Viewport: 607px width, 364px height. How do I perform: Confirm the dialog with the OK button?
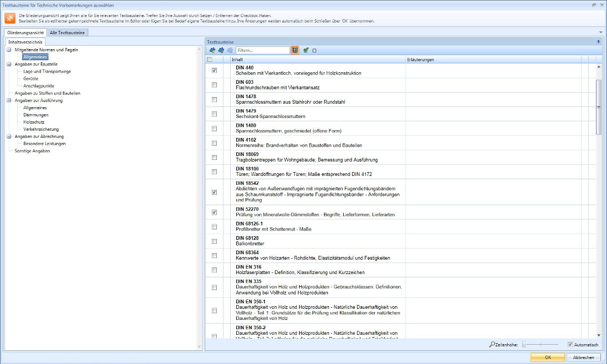point(547,357)
